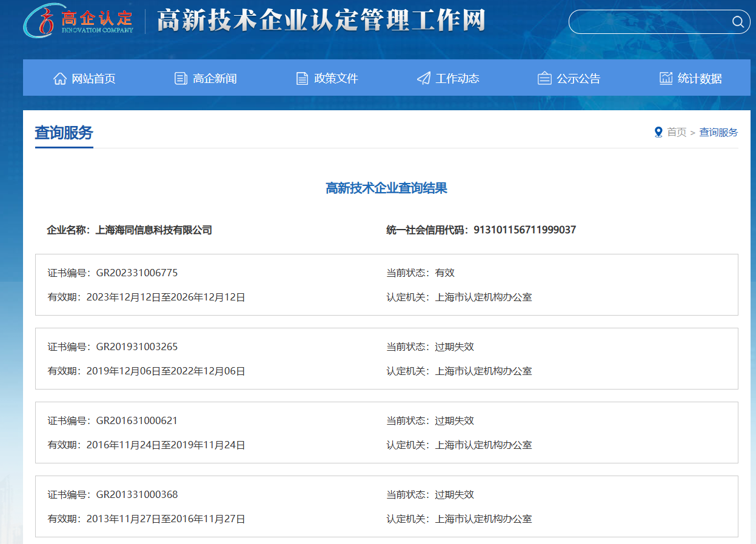The image size is (756, 544).
Task: Select validity 2019年12月06日至2022年12月06日
Action: pos(166,371)
